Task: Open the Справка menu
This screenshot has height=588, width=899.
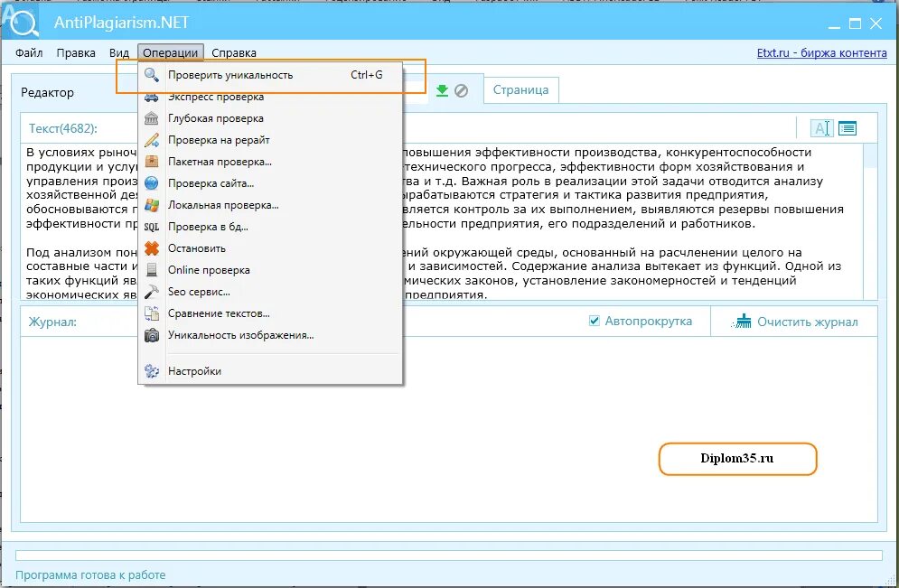Action: coord(234,52)
